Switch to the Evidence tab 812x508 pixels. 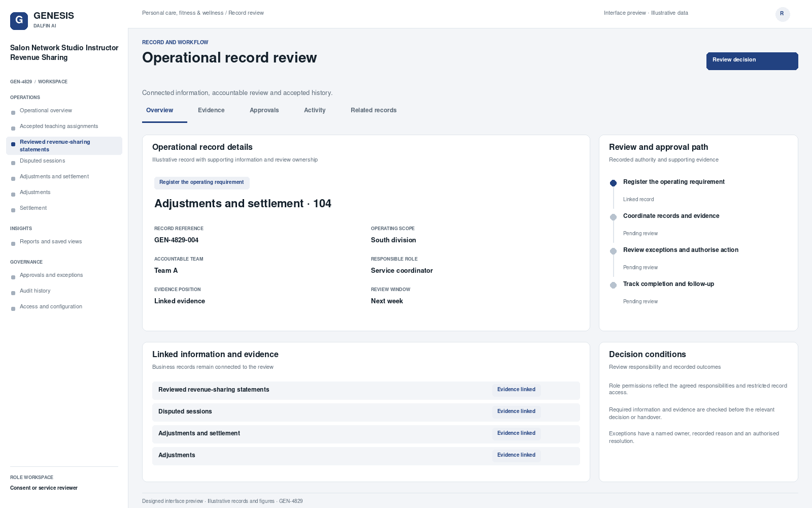coord(211,110)
